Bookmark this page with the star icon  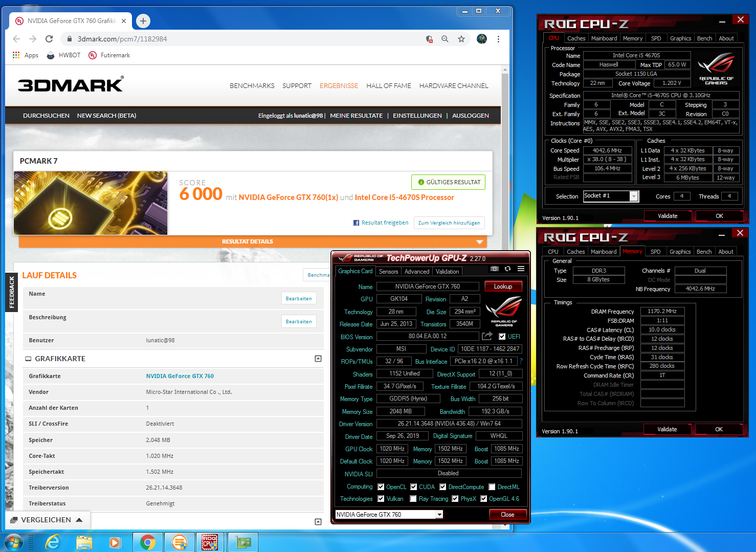(x=461, y=39)
